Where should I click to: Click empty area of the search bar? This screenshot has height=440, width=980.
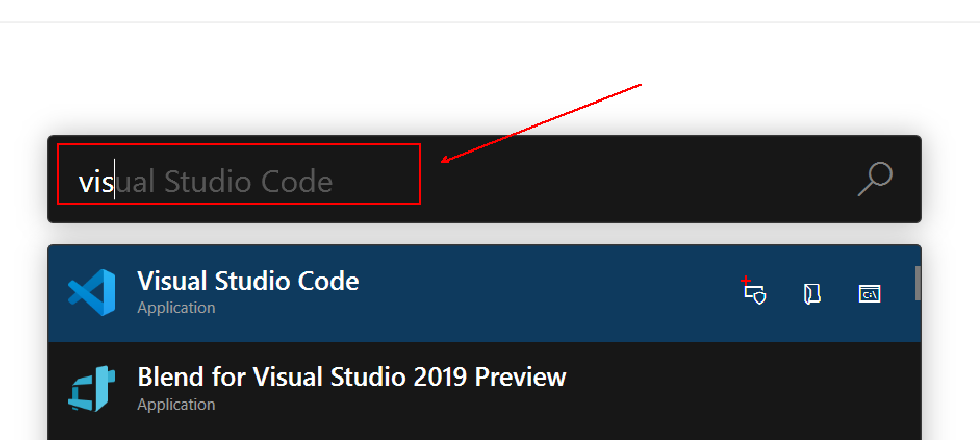click(x=625, y=180)
